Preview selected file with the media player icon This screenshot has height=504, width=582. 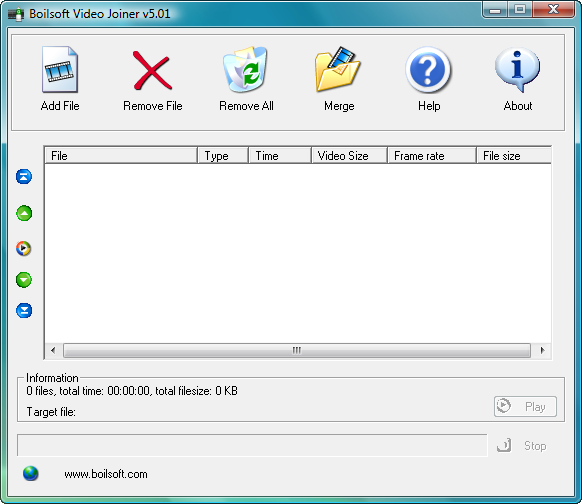click(x=23, y=248)
